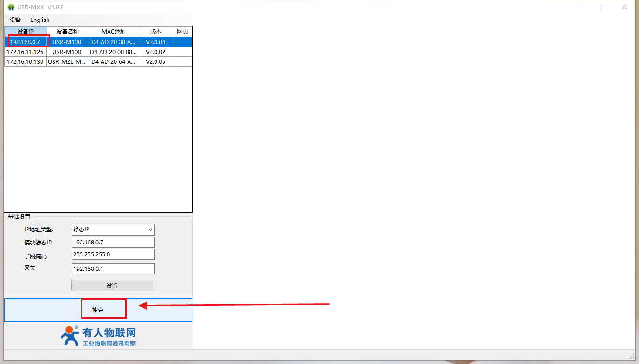This screenshot has width=639, height=364.
Task: Click the 模块静态IP input field
Action: 113,243
